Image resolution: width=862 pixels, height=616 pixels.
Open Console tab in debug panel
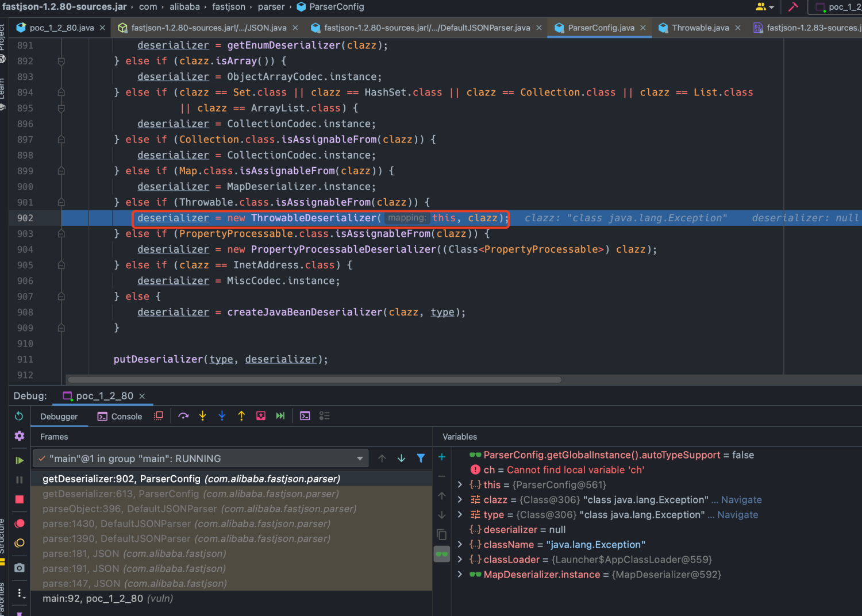coord(120,417)
